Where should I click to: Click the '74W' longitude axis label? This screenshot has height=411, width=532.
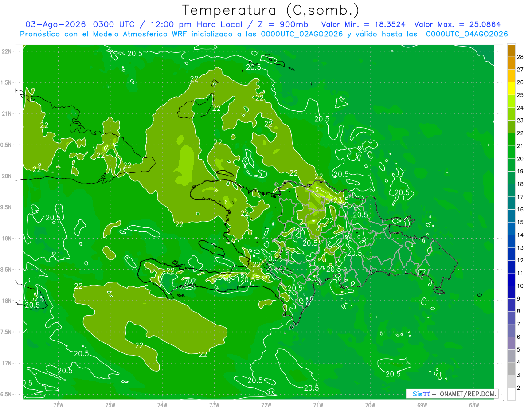162,405
